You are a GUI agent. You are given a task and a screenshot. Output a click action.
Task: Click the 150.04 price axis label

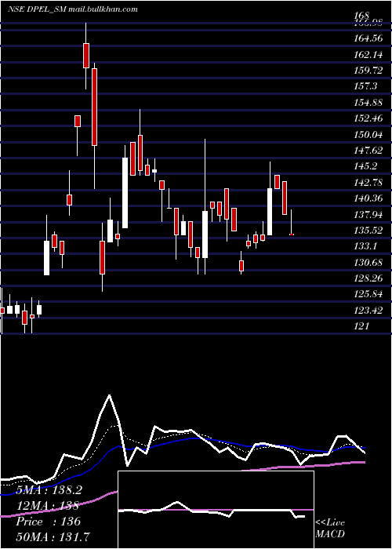368,134
